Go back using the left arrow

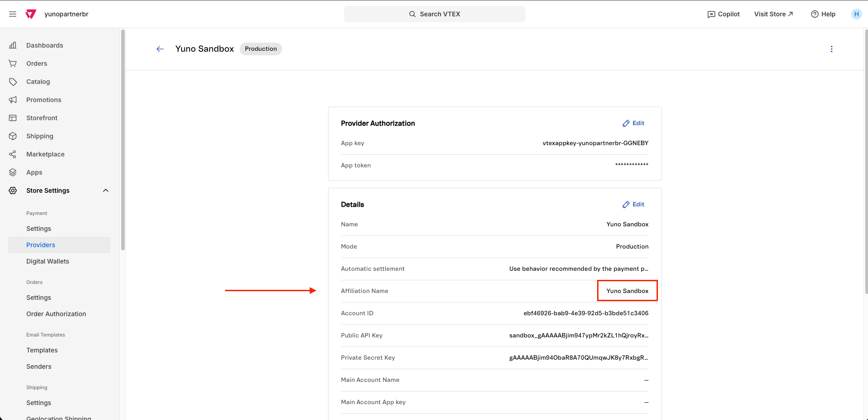(x=160, y=49)
